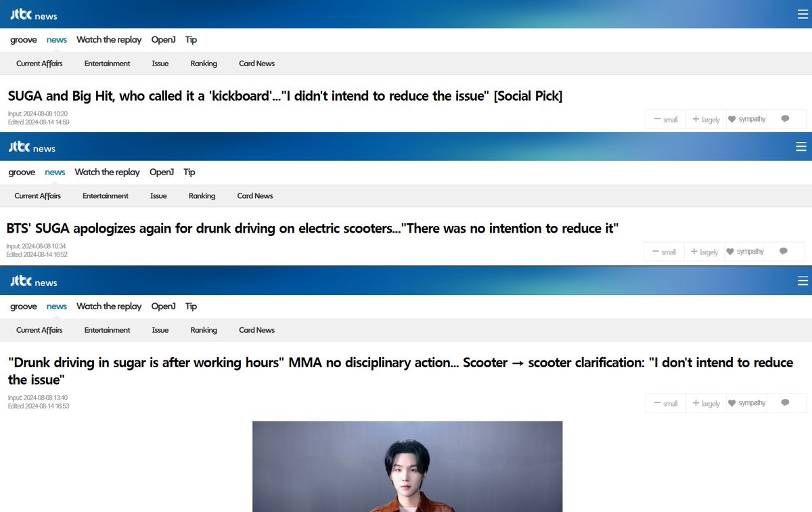The height and width of the screenshot is (512, 812).
Task: Click the date text 'Edited 2024-08-14 14:59'
Action: (39, 122)
